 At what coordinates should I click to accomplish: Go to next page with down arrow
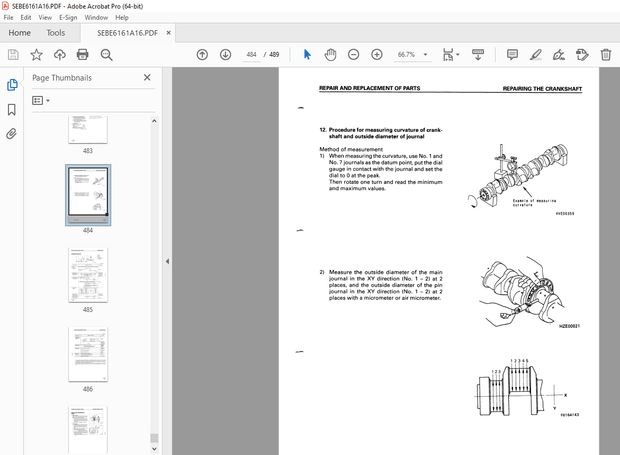point(225,55)
